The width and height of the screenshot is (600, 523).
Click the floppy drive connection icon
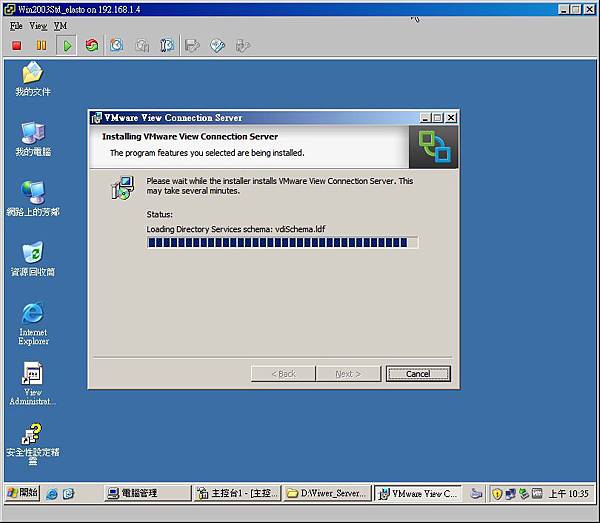192,46
